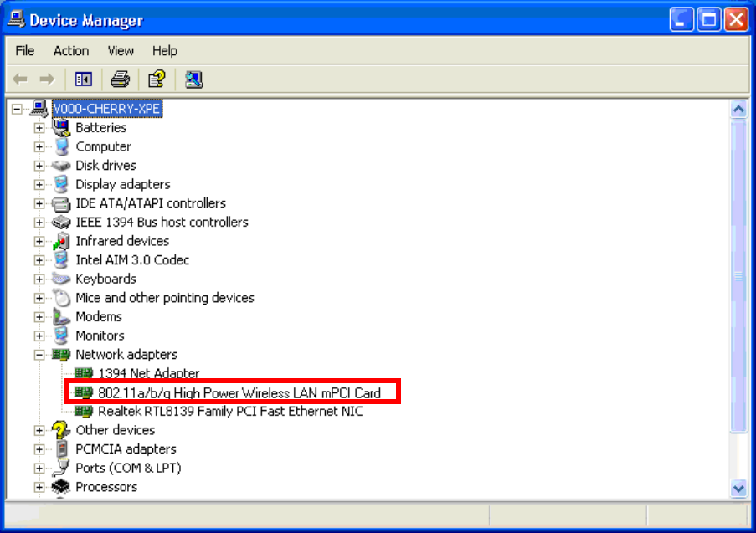
Task: Click the IEEE 1394 Bus host controllers icon
Action: point(61,223)
